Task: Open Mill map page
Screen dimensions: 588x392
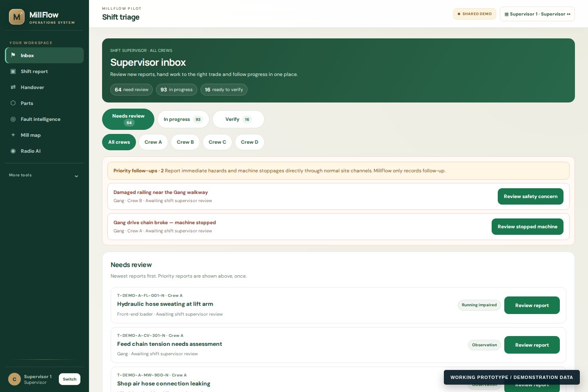Action: pyautogui.click(x=44, y=135)
